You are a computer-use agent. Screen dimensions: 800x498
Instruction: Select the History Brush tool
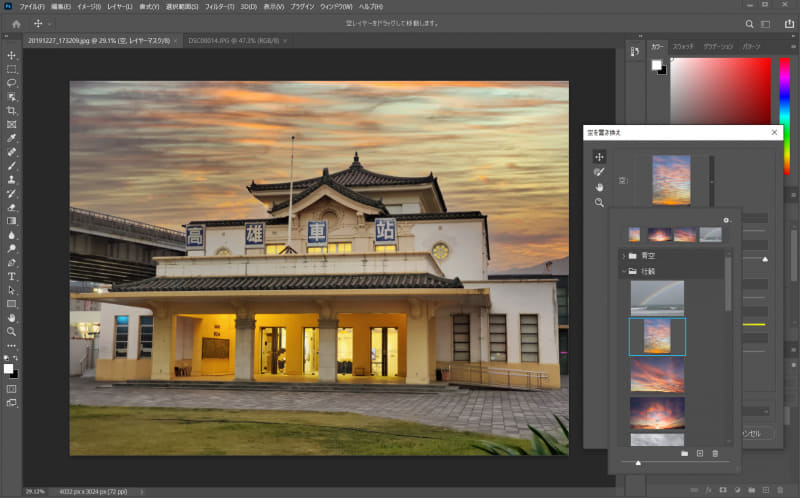[x=11, y=193]
